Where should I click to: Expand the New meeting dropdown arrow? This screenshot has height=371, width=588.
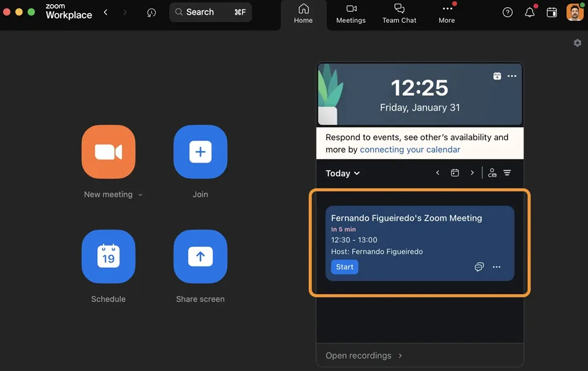click(141, 195)
